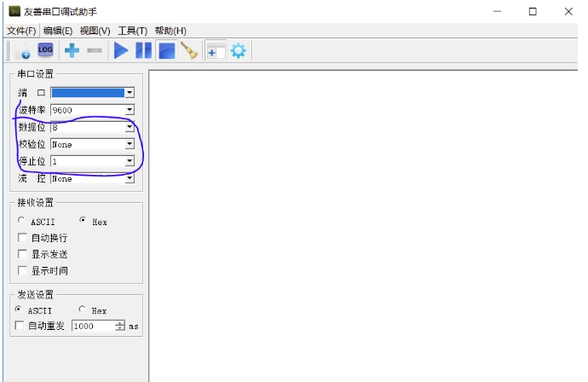Click the blue plus add icon

[72, 50]
